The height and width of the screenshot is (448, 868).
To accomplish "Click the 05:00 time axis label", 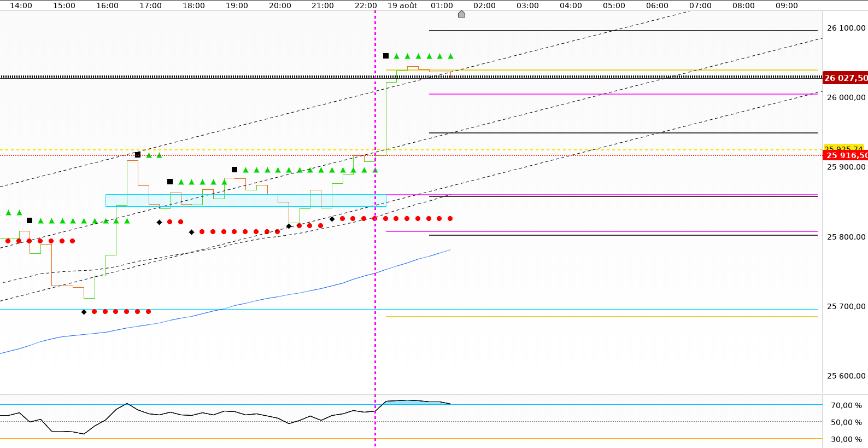I will tap(614, 5).
